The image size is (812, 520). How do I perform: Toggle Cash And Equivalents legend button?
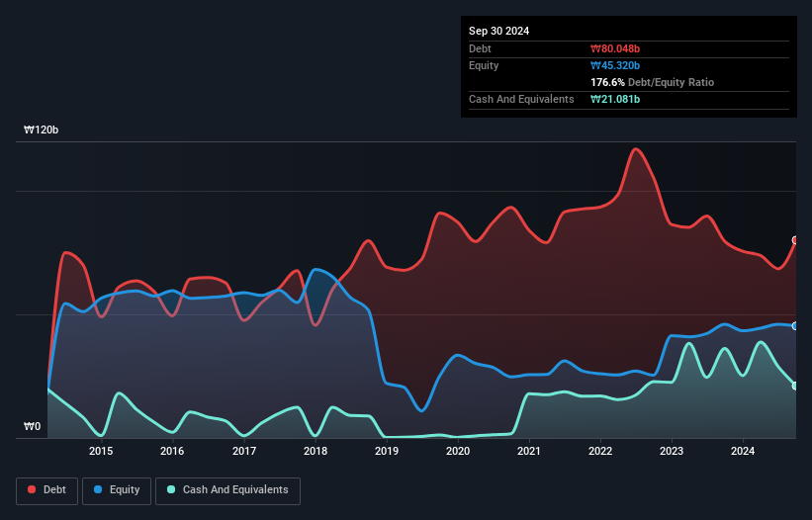click(227, 490)
